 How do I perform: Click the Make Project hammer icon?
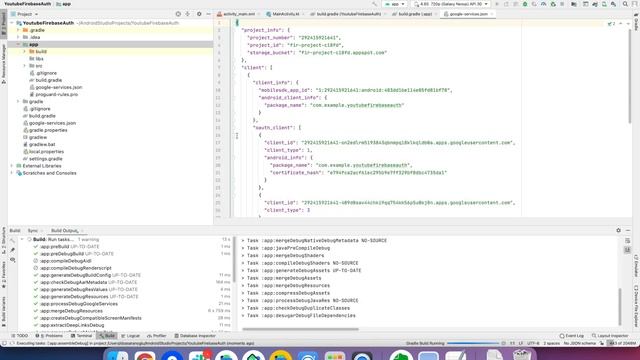pyautogui.click(x=374, y=4)
